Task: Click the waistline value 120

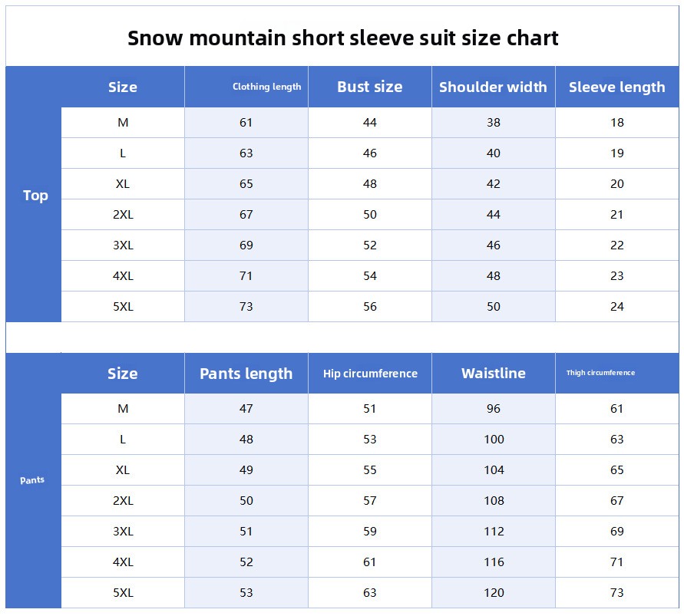Action: 494,593
